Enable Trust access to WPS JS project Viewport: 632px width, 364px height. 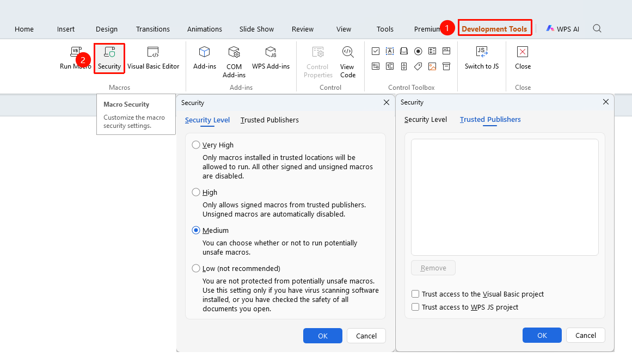pos(415,307)
